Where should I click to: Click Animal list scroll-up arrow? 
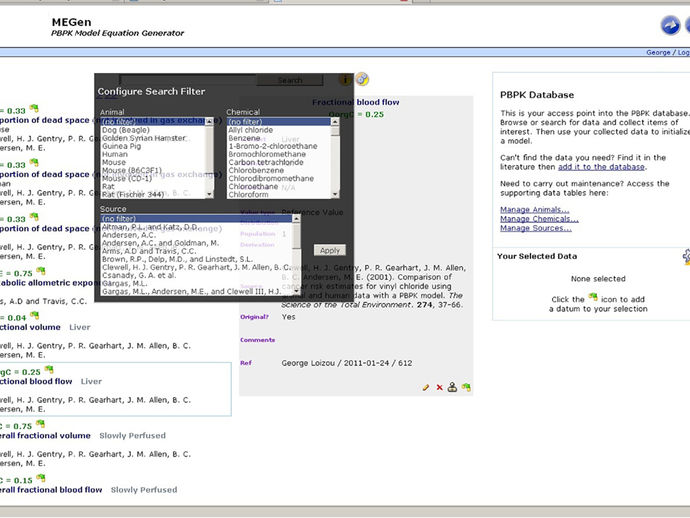click(x=209, y=121)
